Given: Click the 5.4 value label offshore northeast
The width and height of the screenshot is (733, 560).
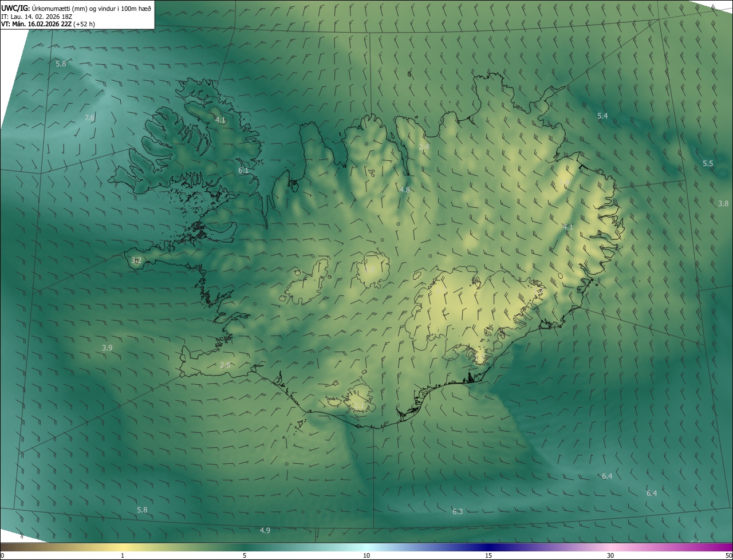Looking at the screenshot, I should point(602,116).
